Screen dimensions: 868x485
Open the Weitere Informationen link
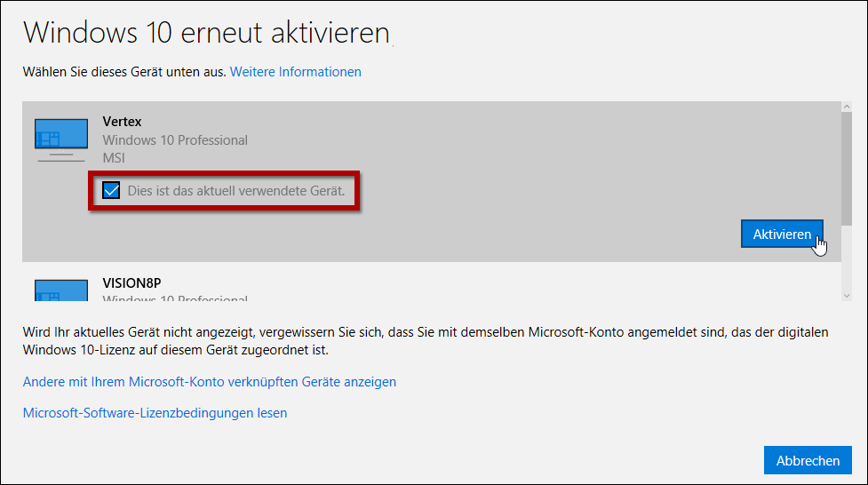pos(296,72)
